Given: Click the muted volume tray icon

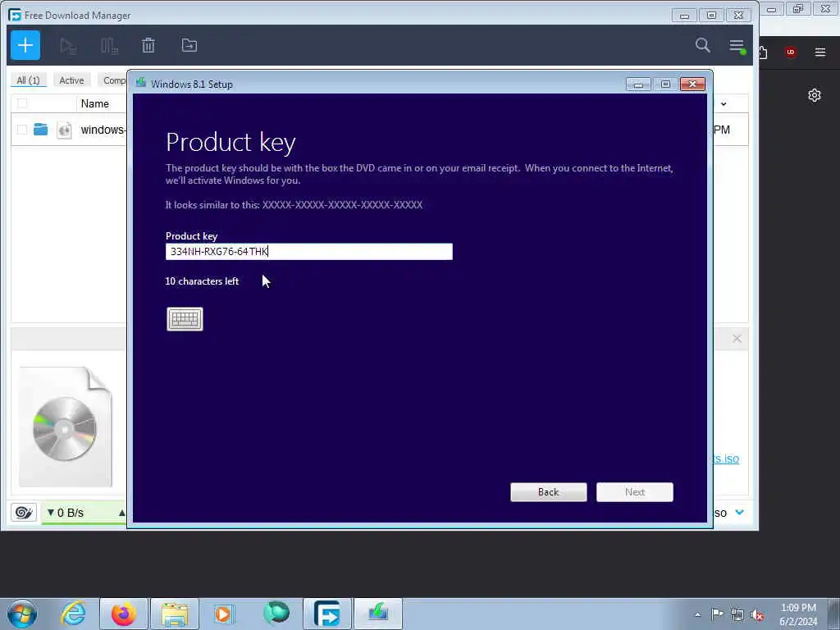Looking at the screenshot, I should [757, 615].
